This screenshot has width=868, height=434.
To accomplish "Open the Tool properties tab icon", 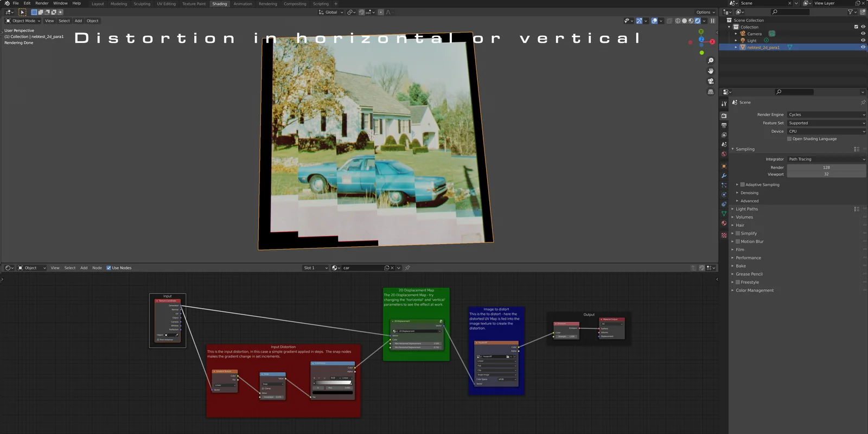I will 724,104.
